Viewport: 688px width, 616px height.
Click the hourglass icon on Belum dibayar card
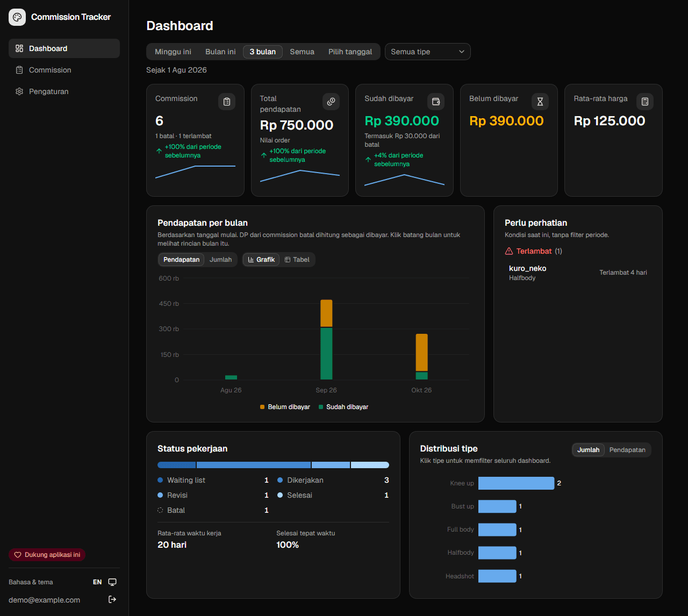point(540,102)
